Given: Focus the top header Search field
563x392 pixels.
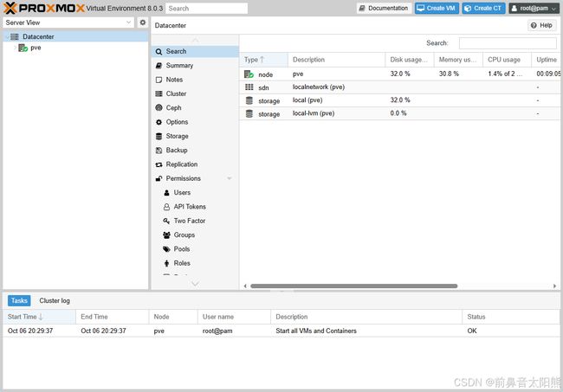Looking at the screenshot, I should tap(206, 9).
